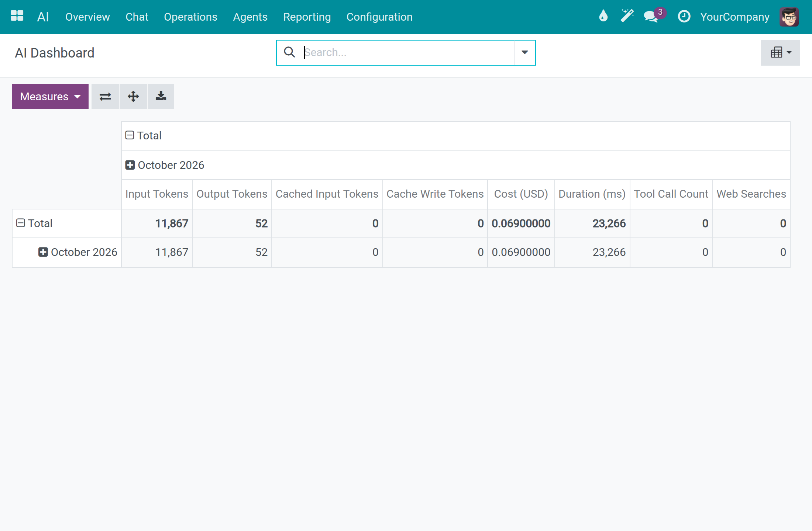
Task: Click October 2026 row Duration cell
Action: [x=592, y=253]
